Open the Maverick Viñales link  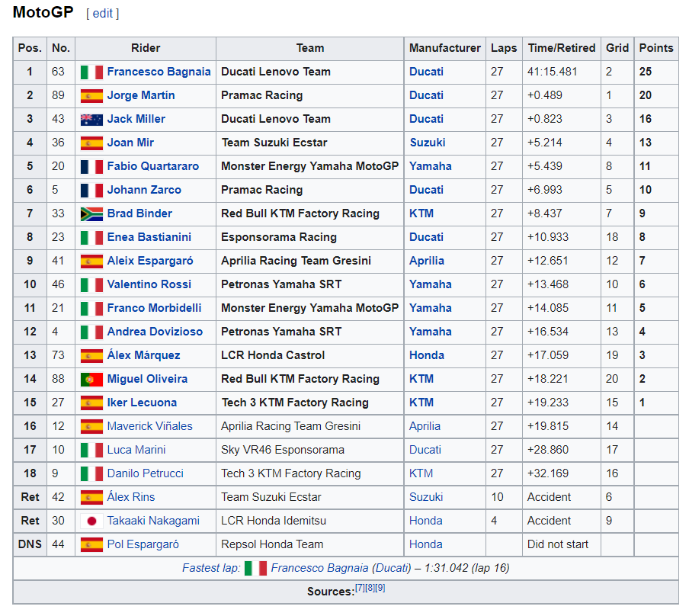150,426
